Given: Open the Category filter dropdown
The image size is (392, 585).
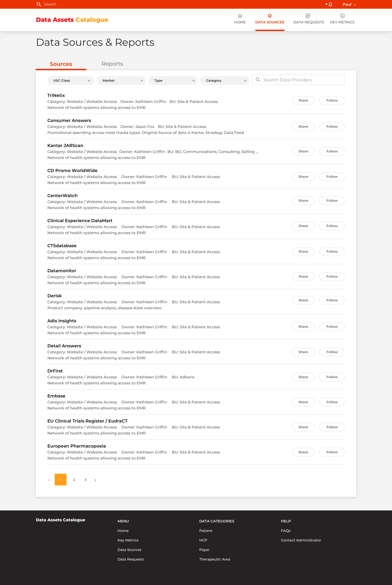Looking at the screenshot, I should pyautogui.click(x=224, y=80).
